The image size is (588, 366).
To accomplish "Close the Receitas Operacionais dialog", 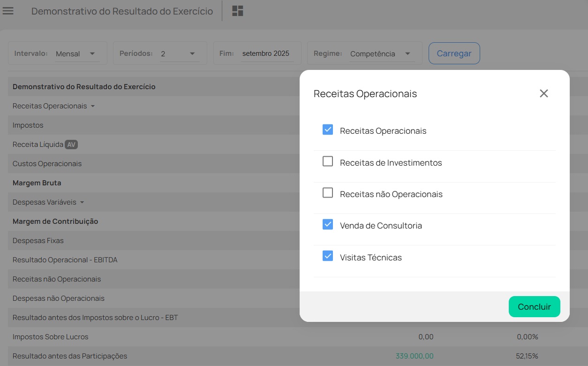I will pos(543,93).
